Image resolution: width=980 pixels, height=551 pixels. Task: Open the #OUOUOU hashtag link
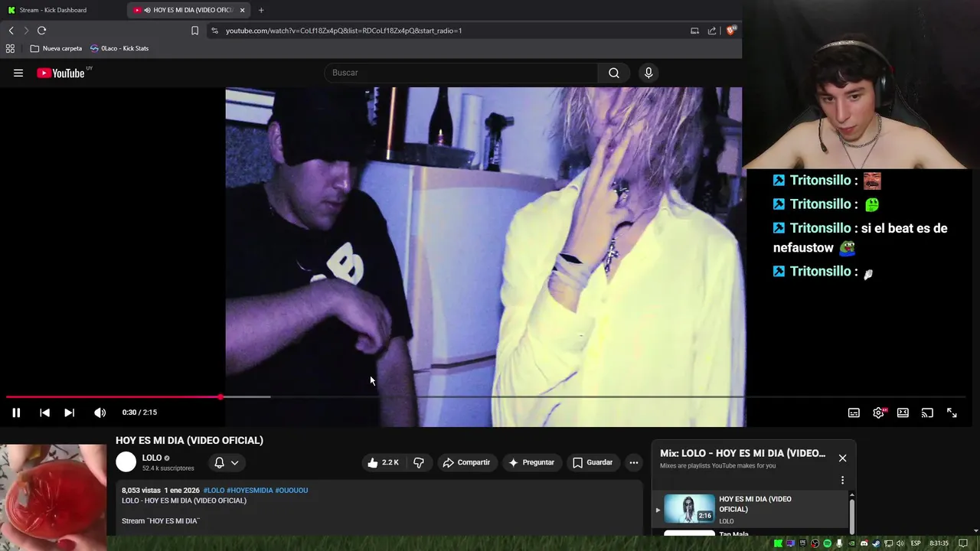[292, 490]
